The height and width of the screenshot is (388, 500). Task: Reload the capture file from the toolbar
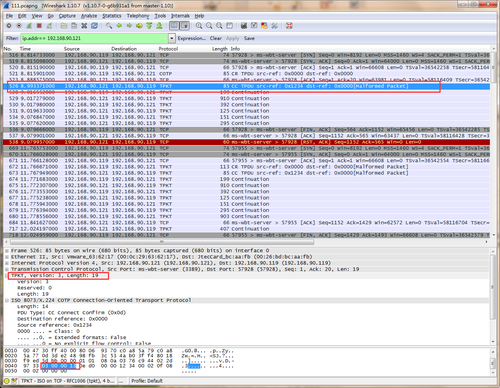(94, 26)
